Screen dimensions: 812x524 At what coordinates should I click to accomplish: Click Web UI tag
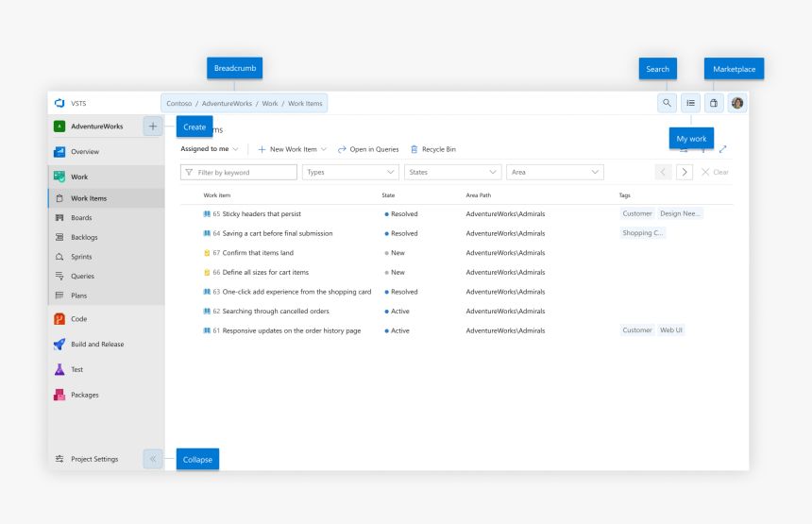671,330
